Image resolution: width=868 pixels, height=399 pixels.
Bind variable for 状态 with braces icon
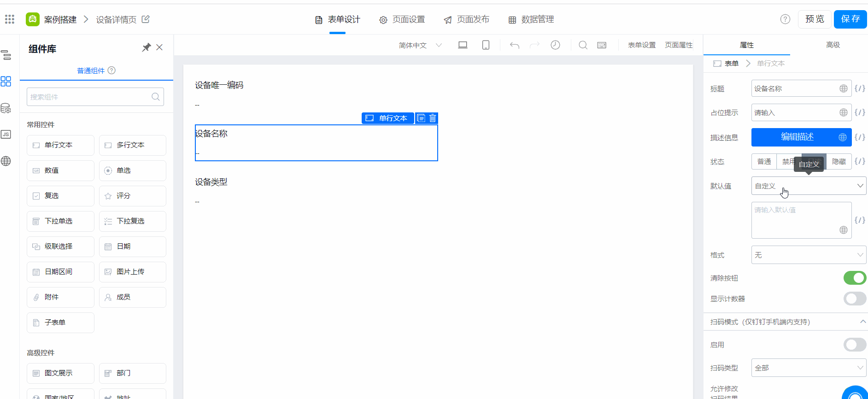[860, 161]
